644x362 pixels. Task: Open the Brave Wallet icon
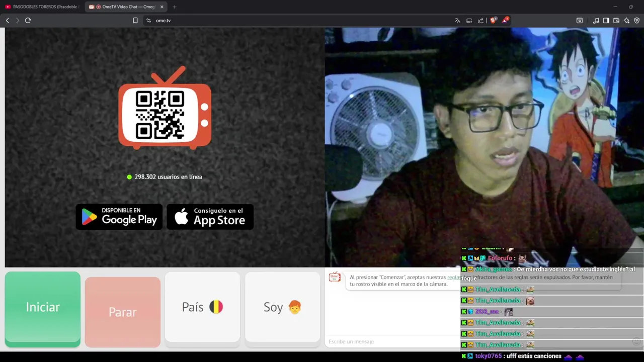[x=616, y=21]
